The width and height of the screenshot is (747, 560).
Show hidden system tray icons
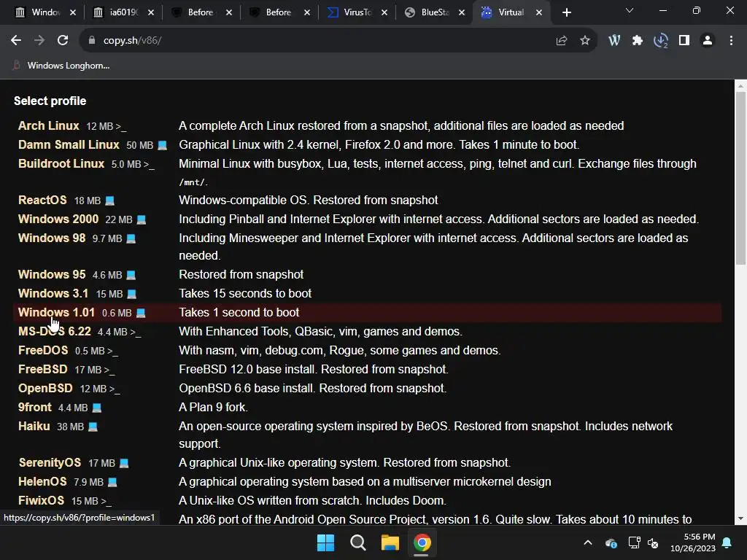[x=588, y=542]
